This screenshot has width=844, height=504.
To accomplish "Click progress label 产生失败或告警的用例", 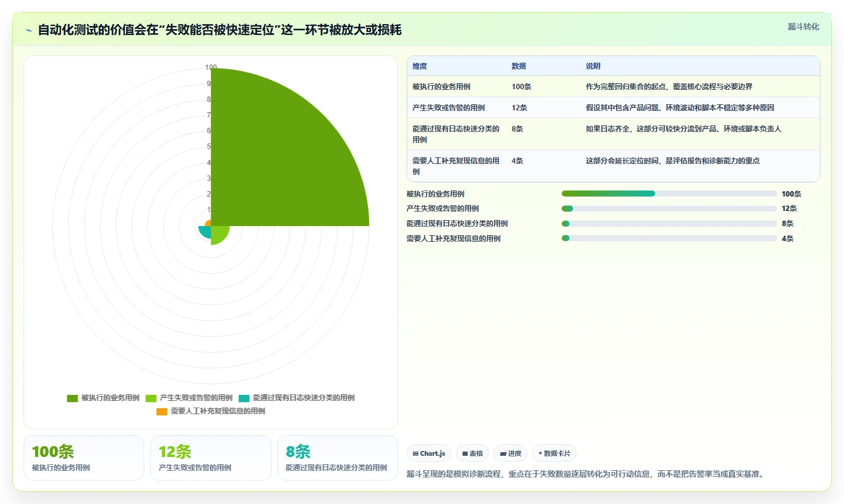I will pyautogui.click(x=443, y=209).
